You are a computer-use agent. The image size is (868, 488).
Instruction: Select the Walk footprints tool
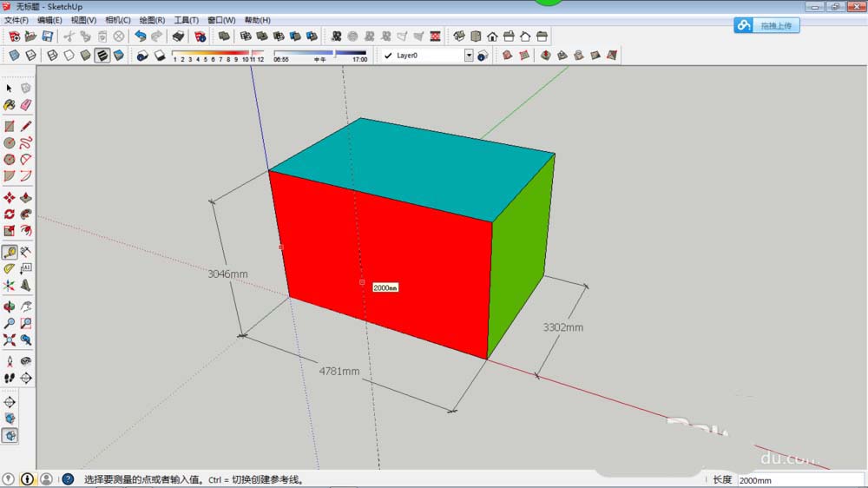point(9,378)
